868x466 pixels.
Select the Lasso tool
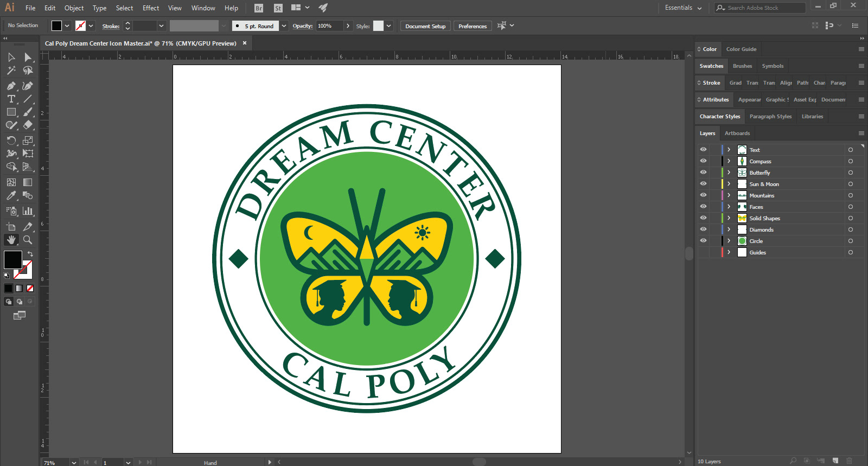(x=28, y=71)
